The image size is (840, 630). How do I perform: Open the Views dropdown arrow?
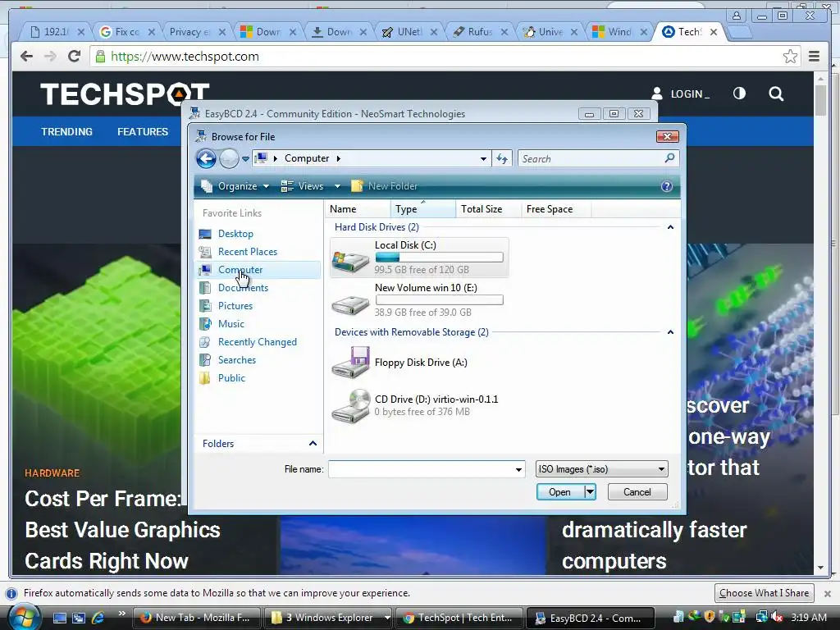click(x=337, y=186)
